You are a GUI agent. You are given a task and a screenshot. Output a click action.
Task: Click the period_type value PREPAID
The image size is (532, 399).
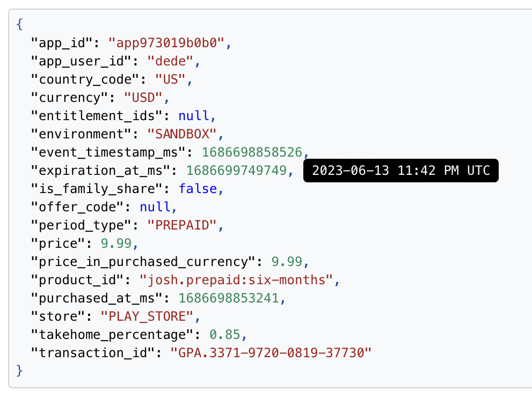(182, 225)
